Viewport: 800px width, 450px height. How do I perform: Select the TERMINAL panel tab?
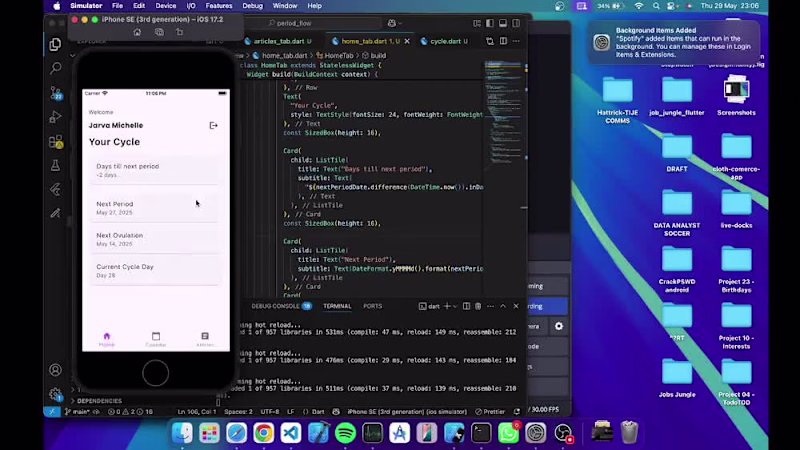[x=337, y=306]
